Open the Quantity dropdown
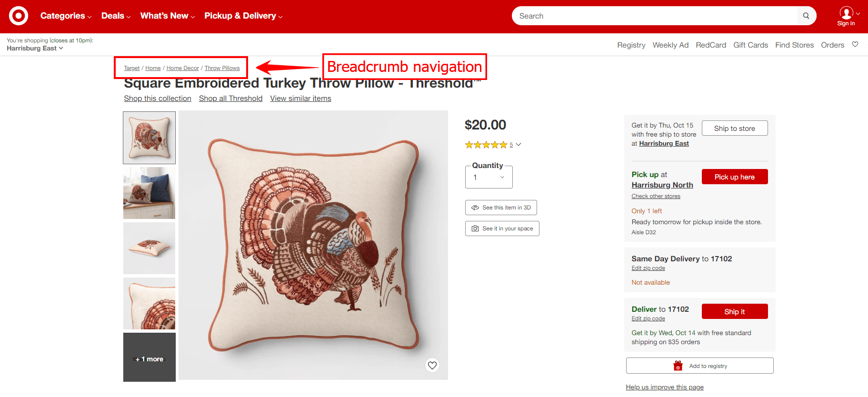This screenshot has width=868, height=397. (489, 178)
